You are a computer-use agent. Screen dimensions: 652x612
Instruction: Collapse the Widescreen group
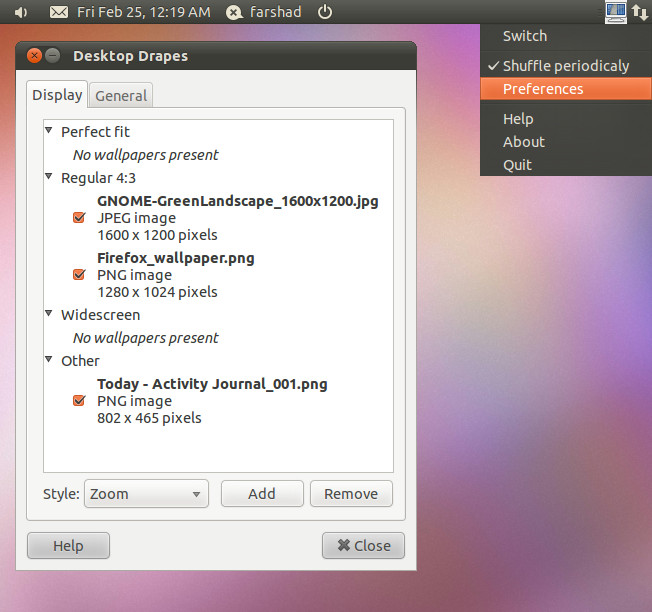(x=49, y=313)
